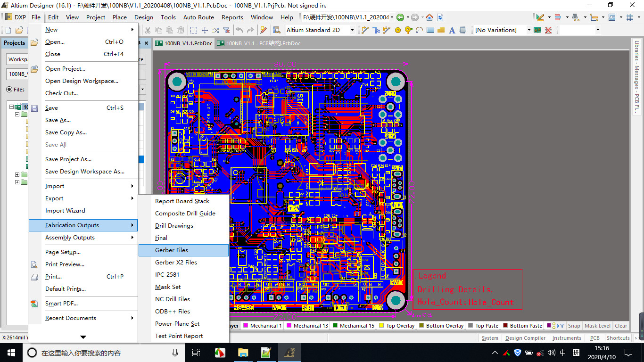Collapse the top project tree node

[x=12, y=107]
